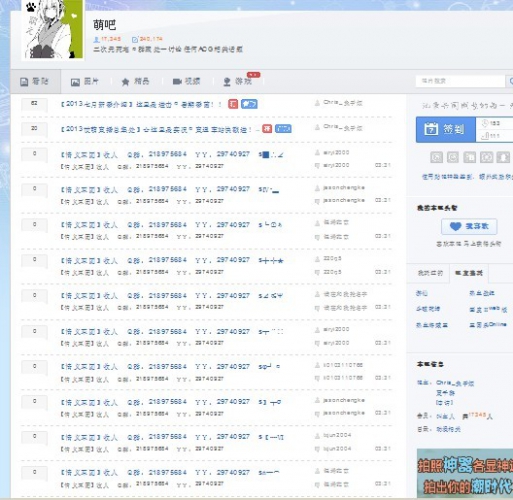Click the 我喜欢 heart button
This screenshot has width=513, height=500.
coord(469,226)
